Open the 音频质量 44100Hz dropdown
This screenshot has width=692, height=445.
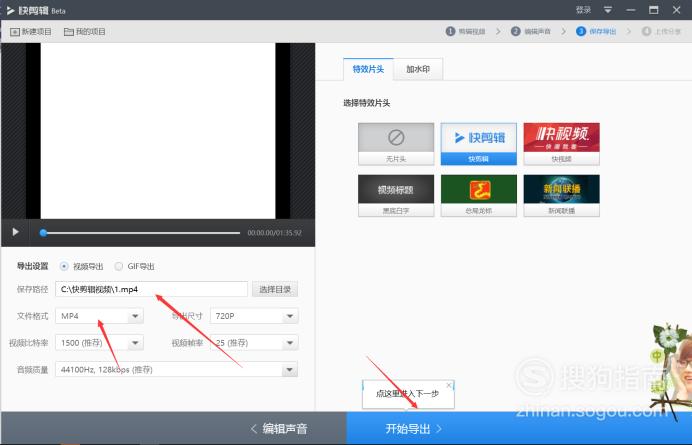click(x=177, y=370)
